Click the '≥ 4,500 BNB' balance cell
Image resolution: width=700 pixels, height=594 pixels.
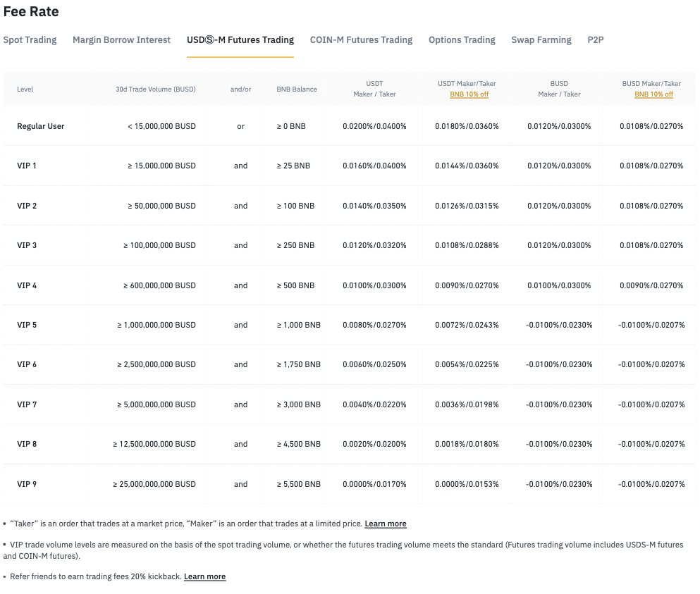click(299, 444)
